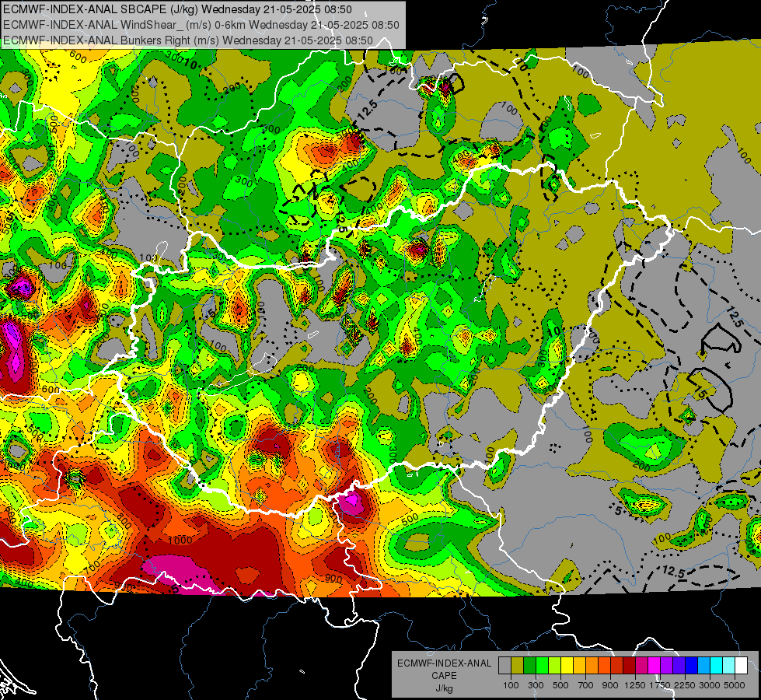
Task: Pick the purple legend swatch
Action: coord(666,666)
